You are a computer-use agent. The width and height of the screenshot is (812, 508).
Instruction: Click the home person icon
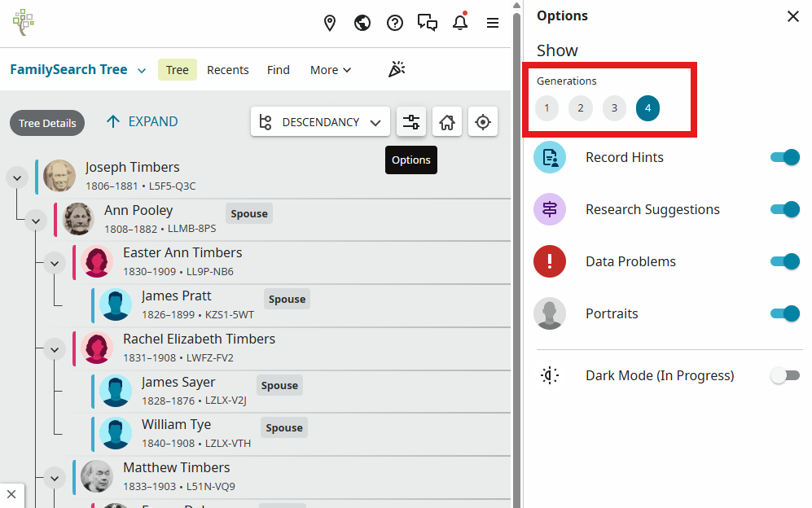tap(447, 121)
